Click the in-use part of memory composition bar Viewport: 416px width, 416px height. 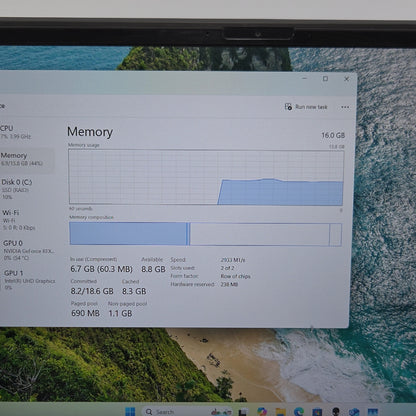128,234
